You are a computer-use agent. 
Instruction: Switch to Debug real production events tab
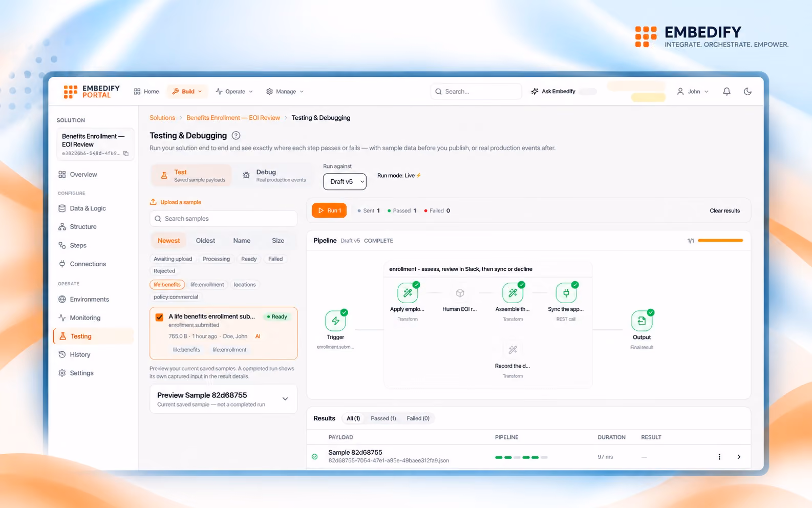(274, 176)
